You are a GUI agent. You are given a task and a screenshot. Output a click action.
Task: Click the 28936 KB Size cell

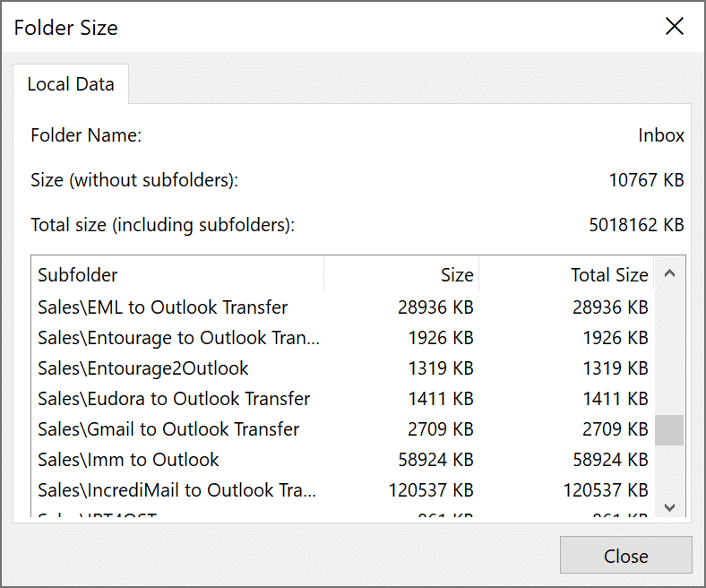(x=435, y=307)
